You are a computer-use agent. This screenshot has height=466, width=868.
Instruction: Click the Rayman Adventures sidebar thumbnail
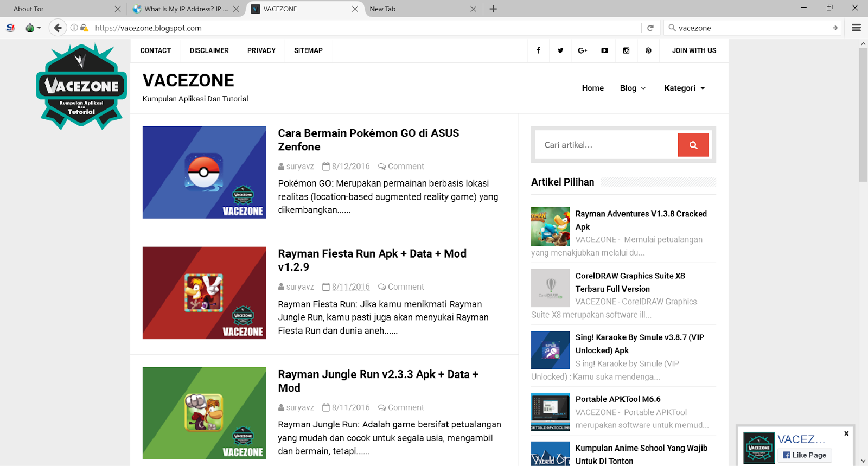[550, 226]
